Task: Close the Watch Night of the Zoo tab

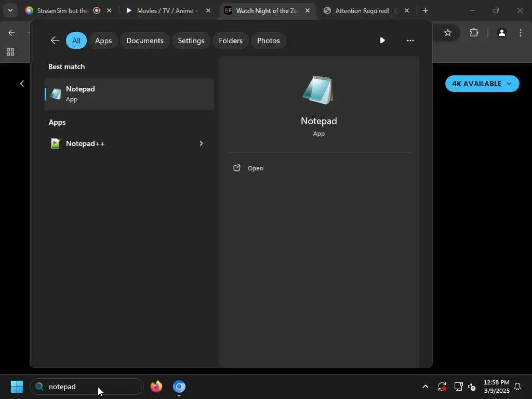Action: pos(308,11)
